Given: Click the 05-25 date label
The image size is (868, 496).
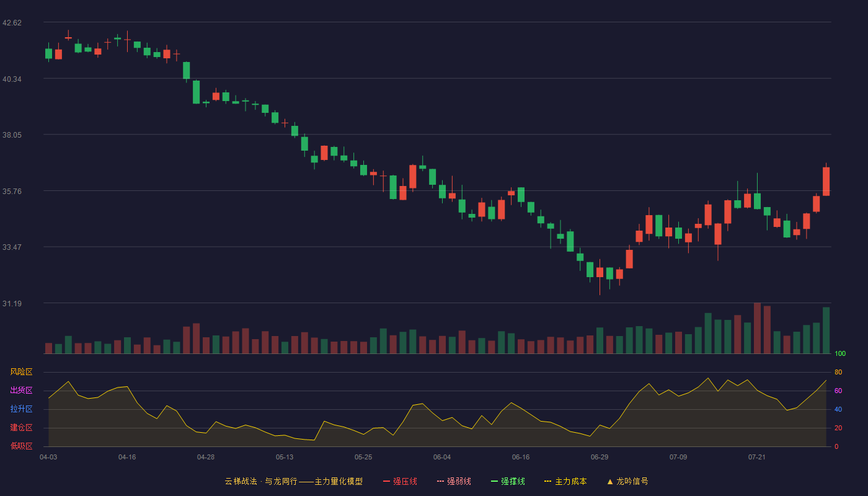Looking at the screenshot, I should click(x=363, y=457).
